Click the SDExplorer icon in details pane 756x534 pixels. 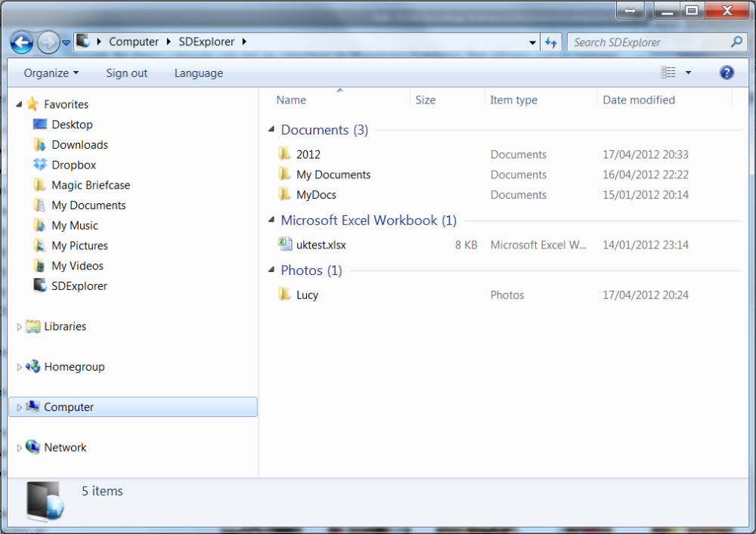[45, 502]
